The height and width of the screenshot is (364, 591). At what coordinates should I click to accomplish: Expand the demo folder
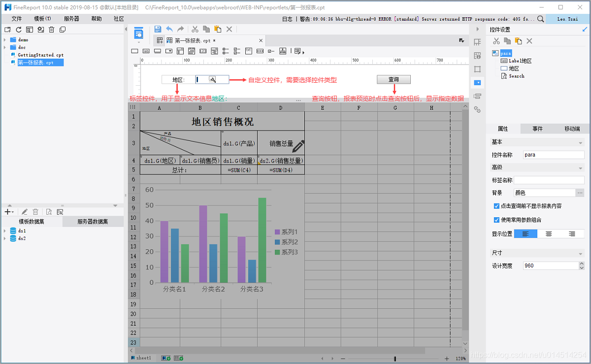click(x=4, y=39)
